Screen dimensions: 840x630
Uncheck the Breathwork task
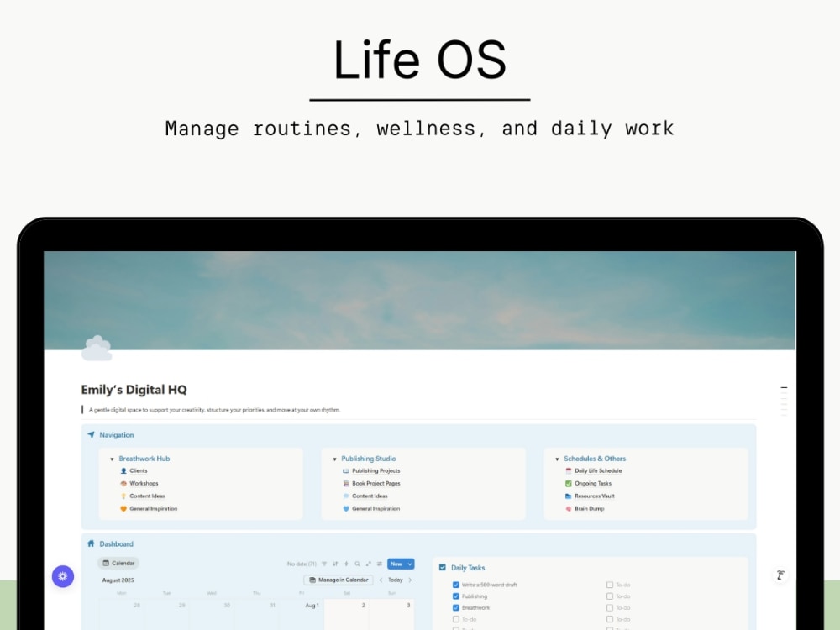click(x=456, y=608)
